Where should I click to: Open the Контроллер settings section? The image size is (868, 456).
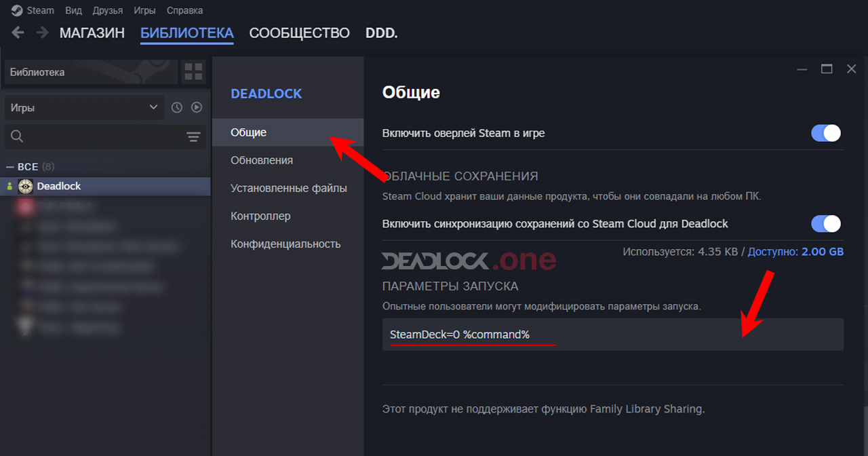pyautogui.click(x=262, y=216)
